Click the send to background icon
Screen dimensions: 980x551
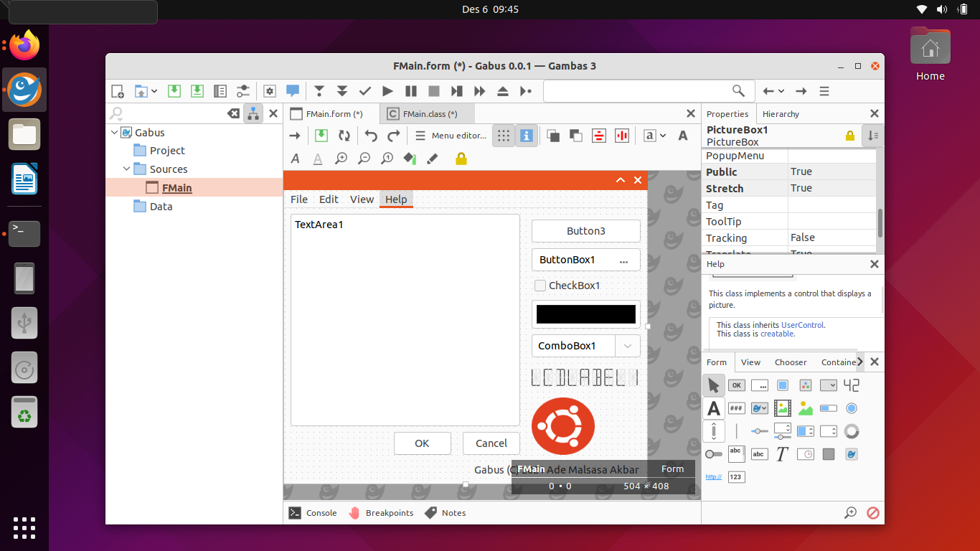(576, 136)
